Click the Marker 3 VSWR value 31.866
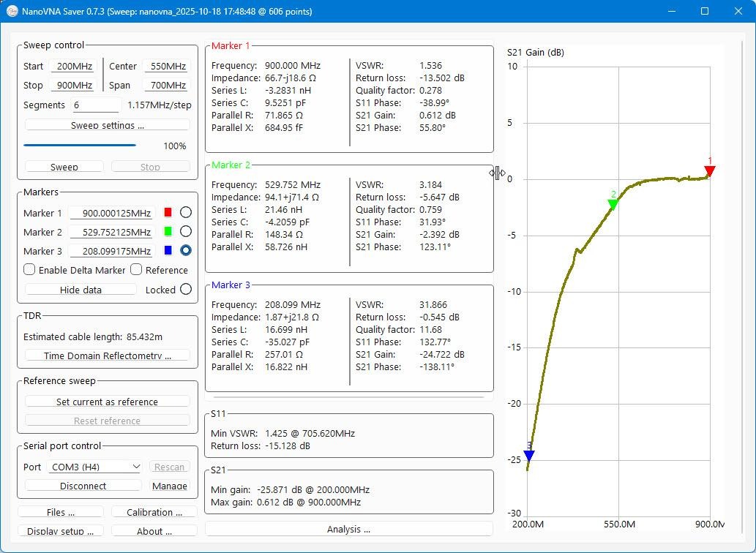756x553 pixels. click(433, 304)
